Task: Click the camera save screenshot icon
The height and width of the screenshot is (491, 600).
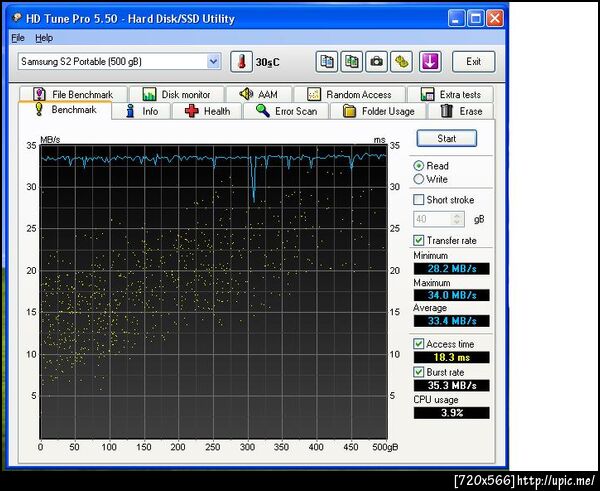Action: 376,62
